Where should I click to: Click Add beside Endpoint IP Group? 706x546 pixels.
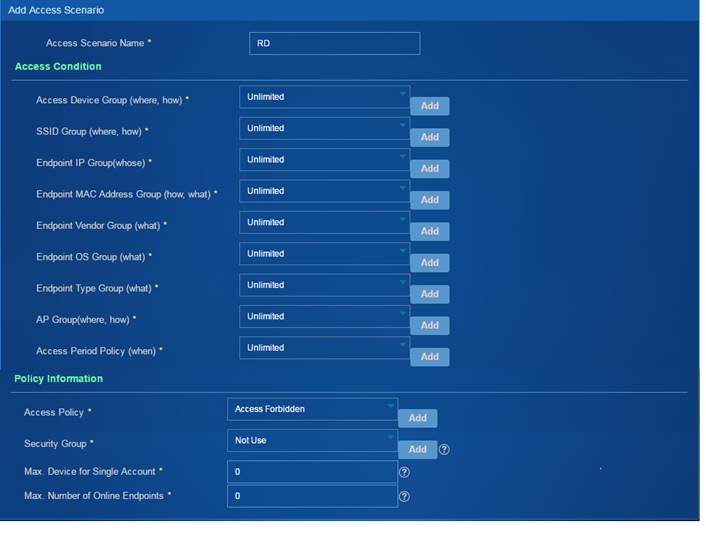[x=430, y=168]
